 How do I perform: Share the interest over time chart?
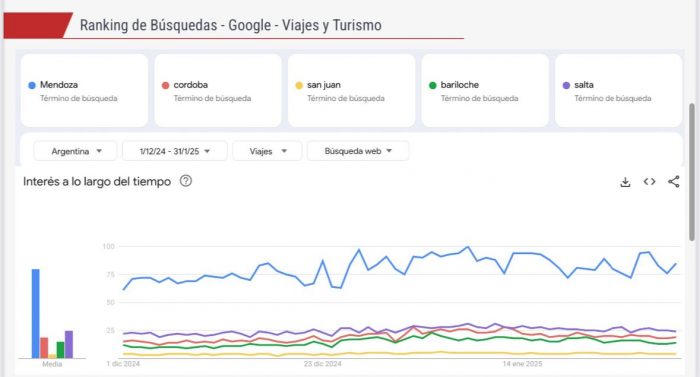click(674, 181)
